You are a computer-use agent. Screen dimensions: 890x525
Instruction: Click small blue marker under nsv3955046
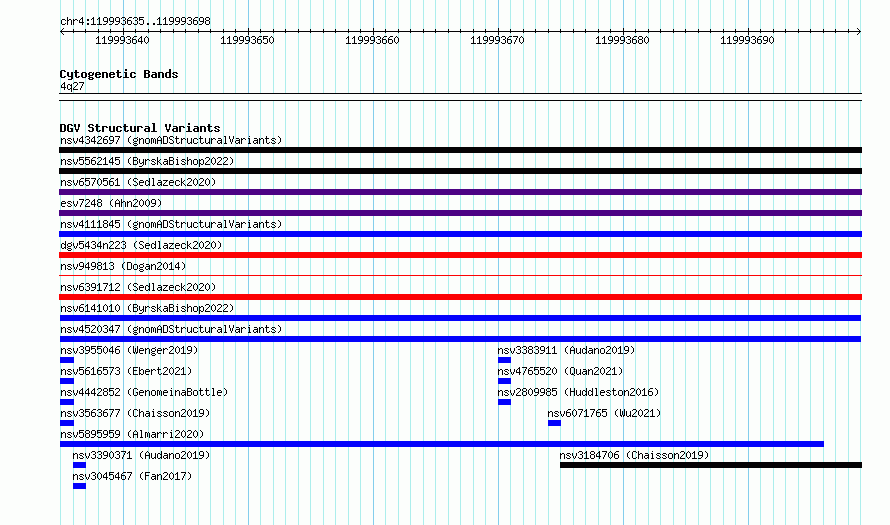click(67, 360)
